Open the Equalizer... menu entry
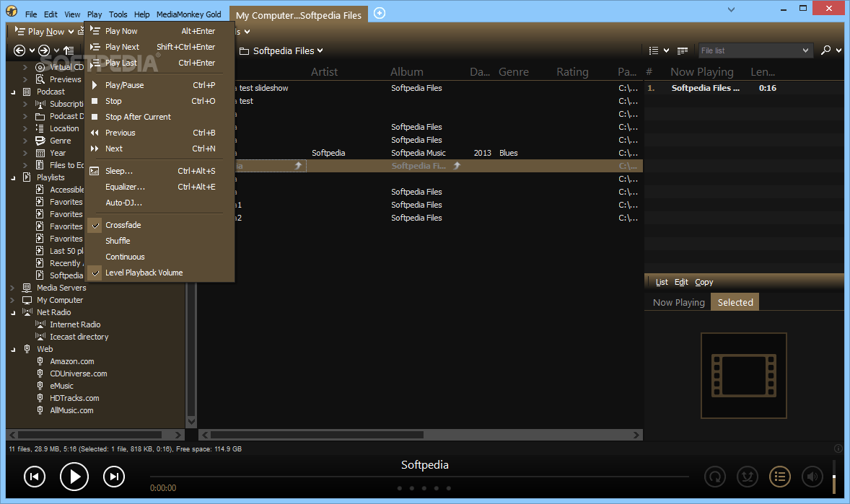 [x=159, y=187]
